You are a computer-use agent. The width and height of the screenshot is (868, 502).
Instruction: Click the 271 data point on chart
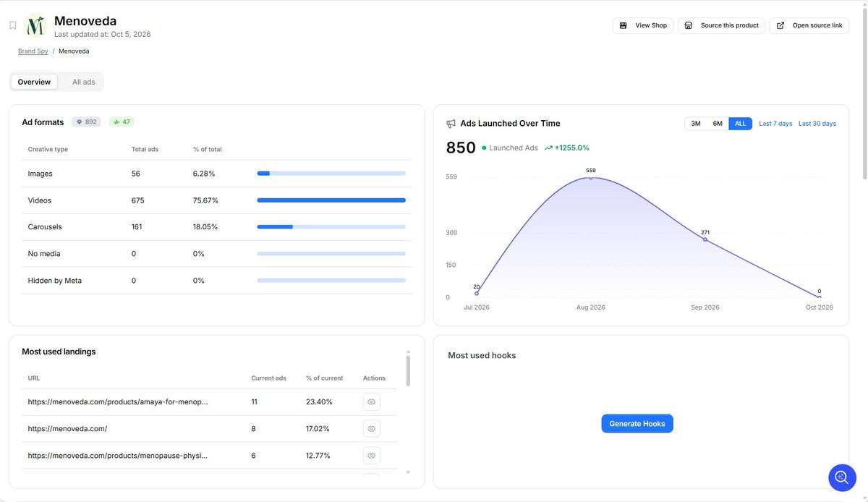705,239
